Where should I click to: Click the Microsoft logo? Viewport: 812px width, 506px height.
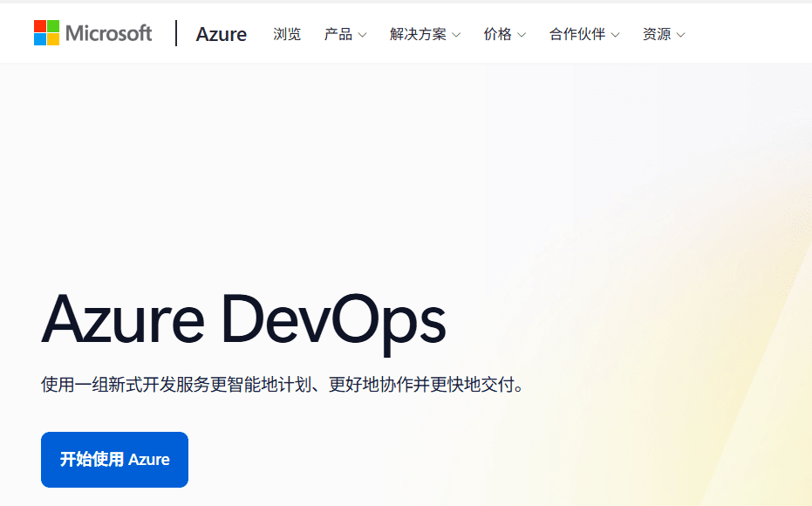click(92, 33)
